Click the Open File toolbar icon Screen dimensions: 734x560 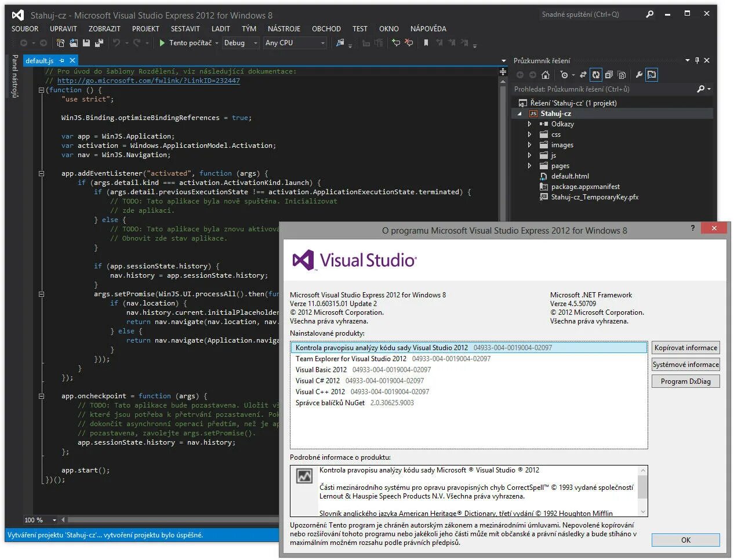74,43
